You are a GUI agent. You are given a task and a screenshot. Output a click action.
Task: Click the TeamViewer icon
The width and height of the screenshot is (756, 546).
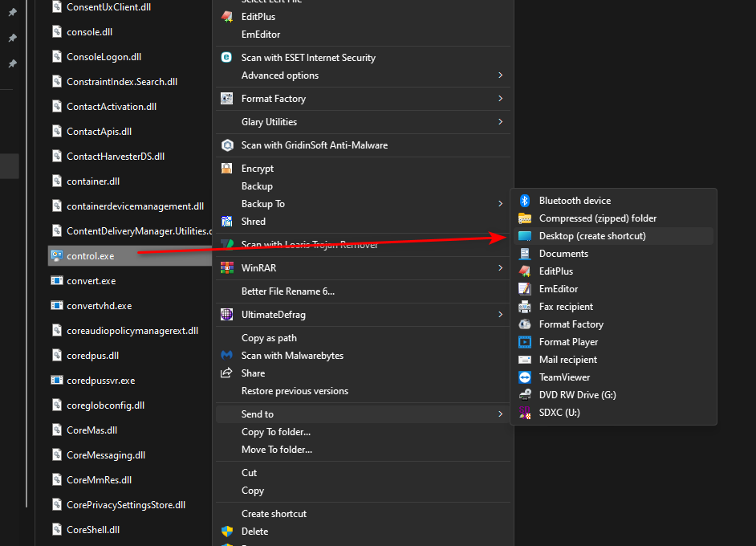[x=525, y=377]
